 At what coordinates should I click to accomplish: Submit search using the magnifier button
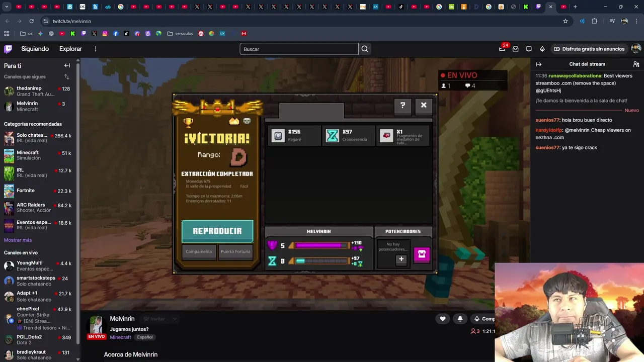point(365,49)
